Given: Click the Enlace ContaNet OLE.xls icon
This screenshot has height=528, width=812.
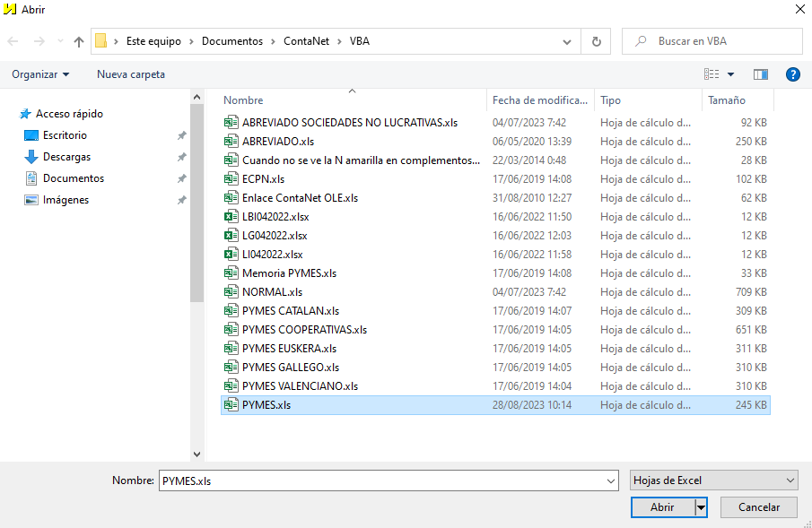Looking at the screenshot, I should coord(231,198).
